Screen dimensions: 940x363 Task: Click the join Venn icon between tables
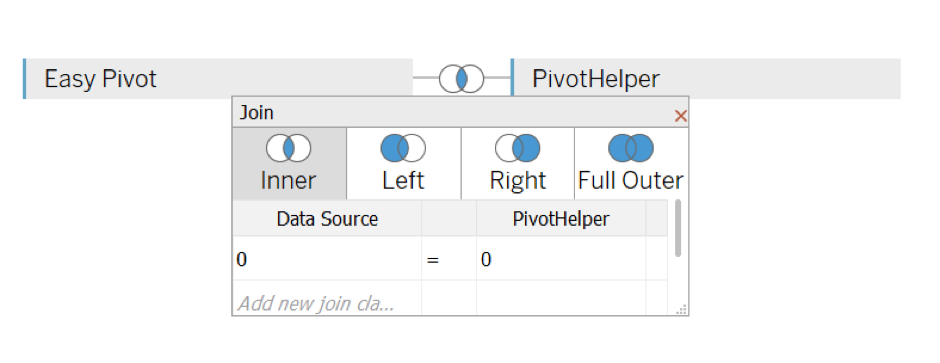coord(461,78)
